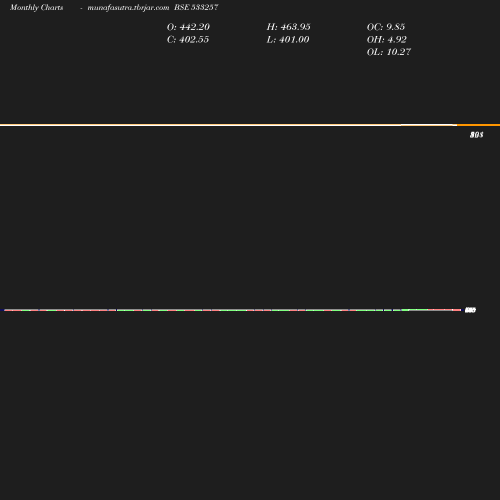Select the low value 'L: 401.00'

[288, 40]
